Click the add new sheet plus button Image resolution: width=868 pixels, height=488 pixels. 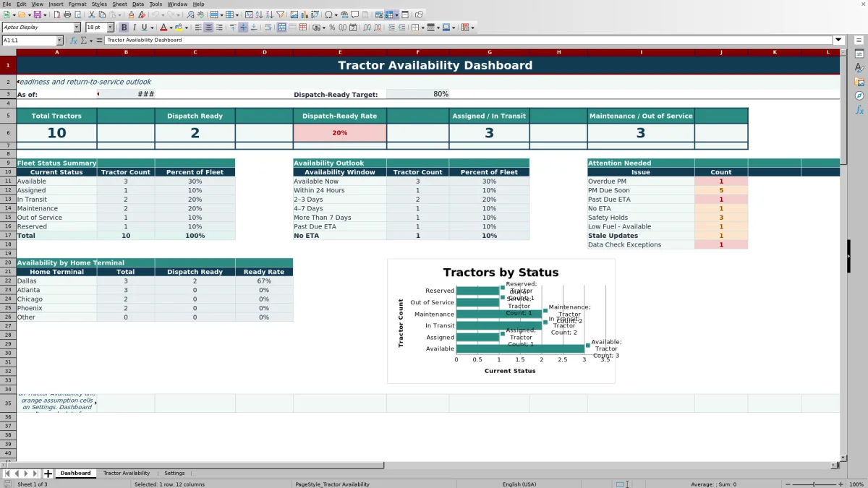(48, 474)
